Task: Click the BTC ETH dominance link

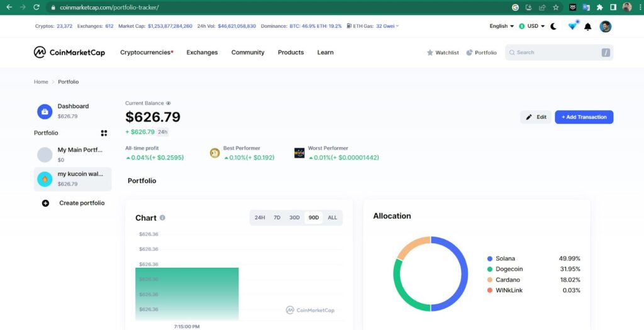Action: tap(316, 26)
